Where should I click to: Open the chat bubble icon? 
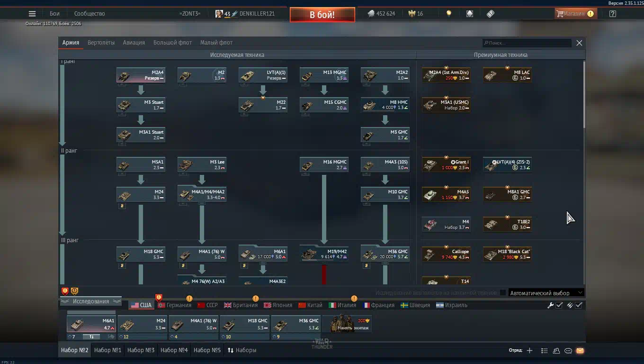[568, 351]
